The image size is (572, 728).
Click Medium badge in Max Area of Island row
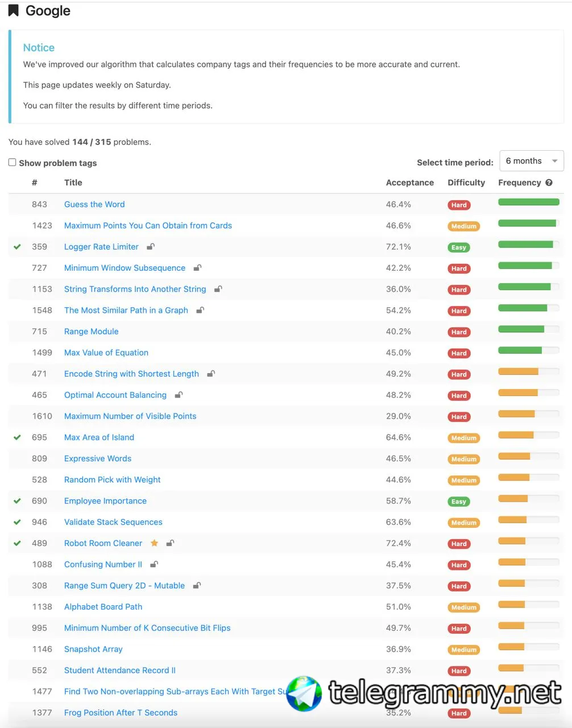(x=464, y=438)
